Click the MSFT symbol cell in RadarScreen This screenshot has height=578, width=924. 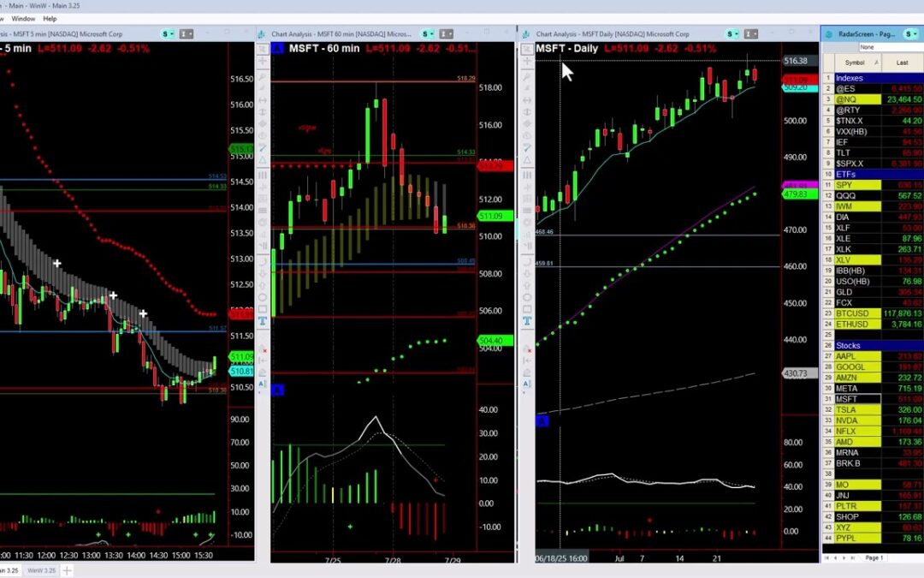(857, 399)
